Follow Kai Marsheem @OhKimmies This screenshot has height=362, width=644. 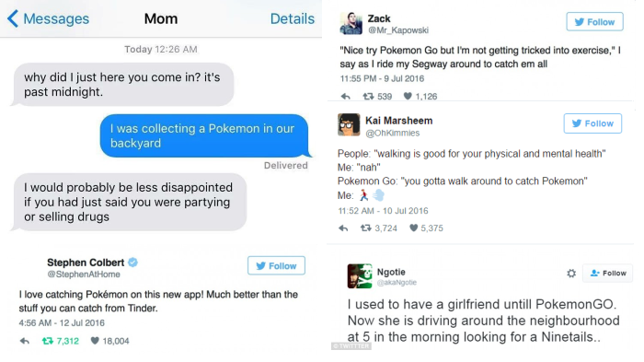pos(592,123)
